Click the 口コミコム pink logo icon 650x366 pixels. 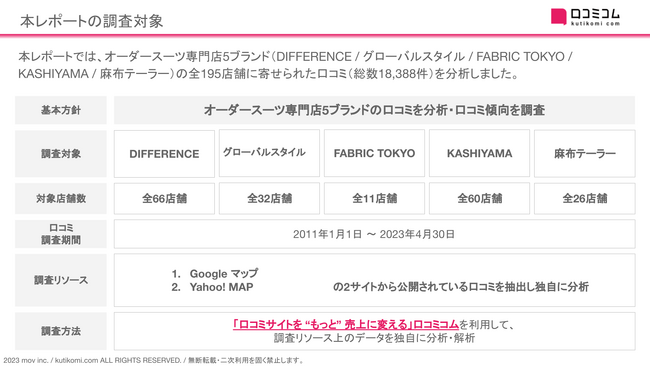(x=558, y=17)
